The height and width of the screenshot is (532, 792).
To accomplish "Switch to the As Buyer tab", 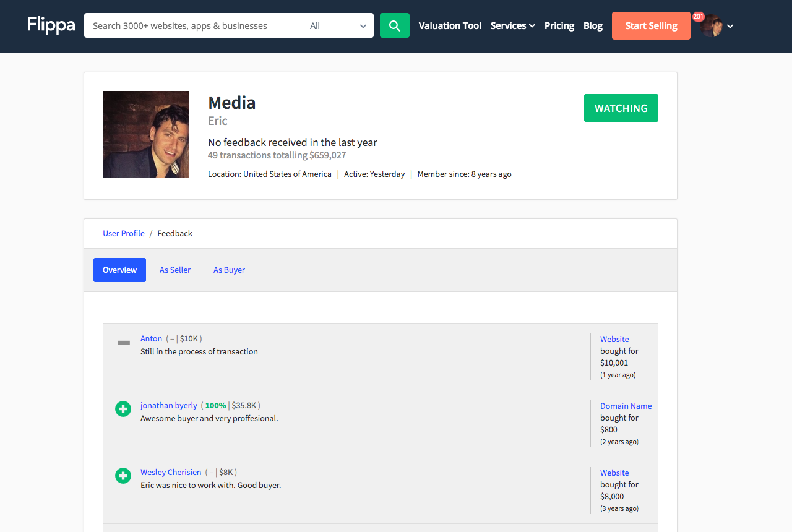I will [x=229, y=270].
